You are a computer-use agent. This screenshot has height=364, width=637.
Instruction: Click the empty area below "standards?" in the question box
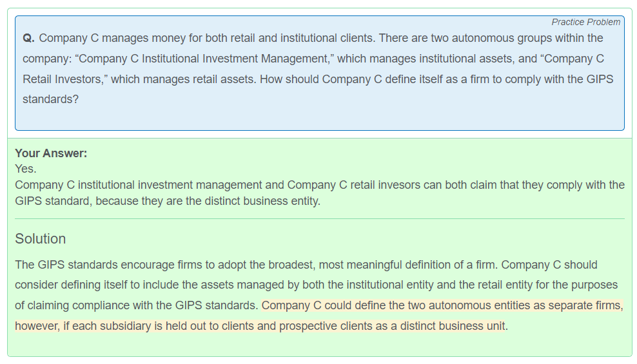click(319, 118)
